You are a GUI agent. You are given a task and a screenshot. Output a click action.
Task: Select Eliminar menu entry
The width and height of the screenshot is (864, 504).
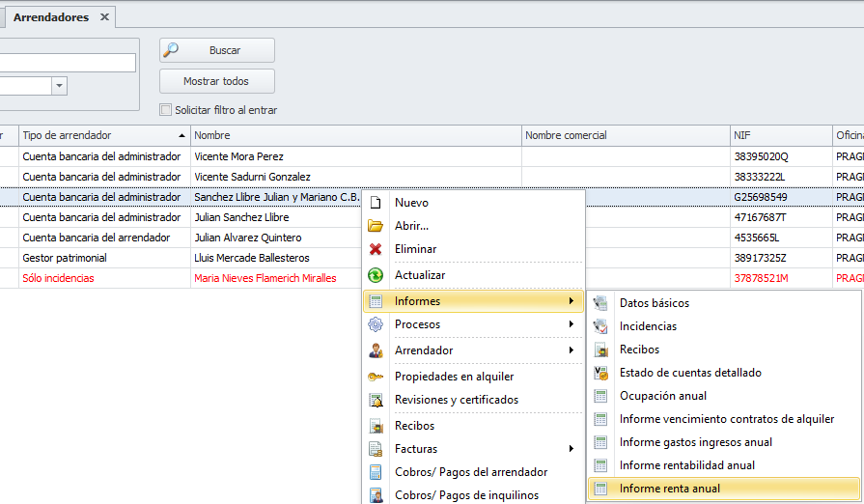click(x=473, y=249)
